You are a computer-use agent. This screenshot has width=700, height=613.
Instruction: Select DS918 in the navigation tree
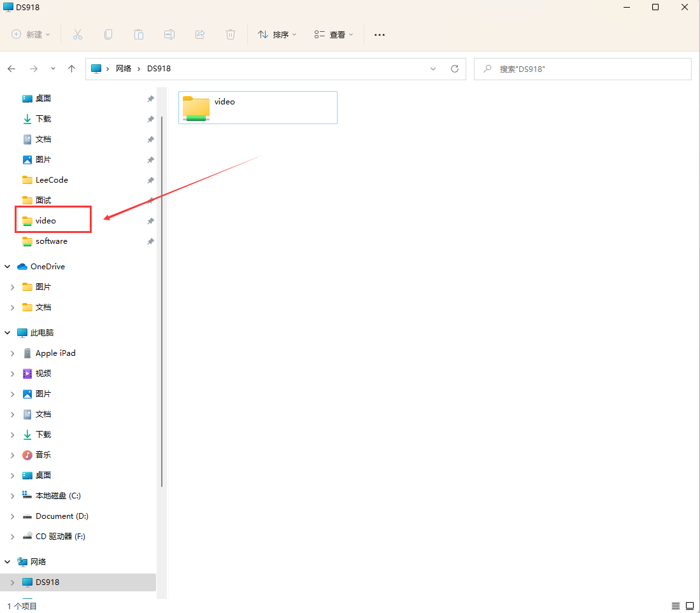click(47, 582)
